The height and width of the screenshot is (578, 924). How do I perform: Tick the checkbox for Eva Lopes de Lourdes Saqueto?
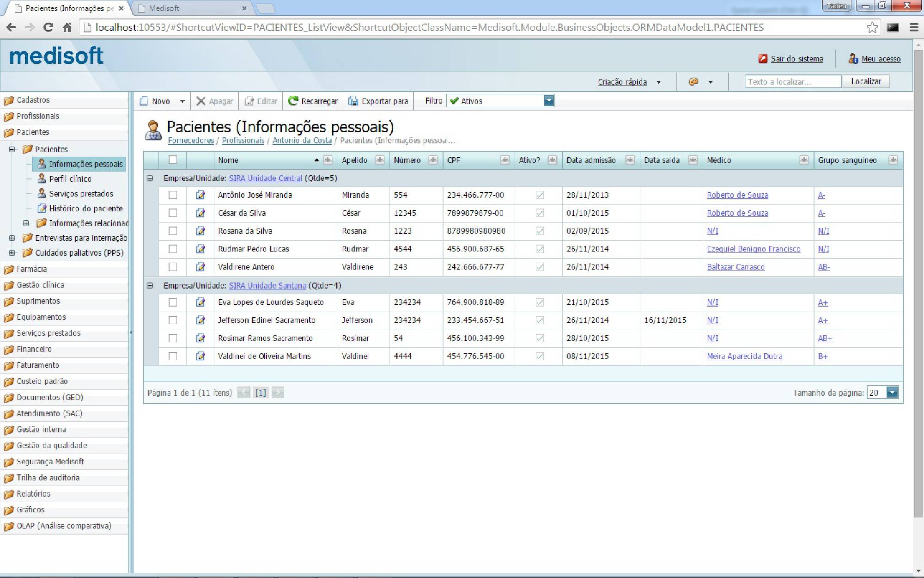click(173, 302)
